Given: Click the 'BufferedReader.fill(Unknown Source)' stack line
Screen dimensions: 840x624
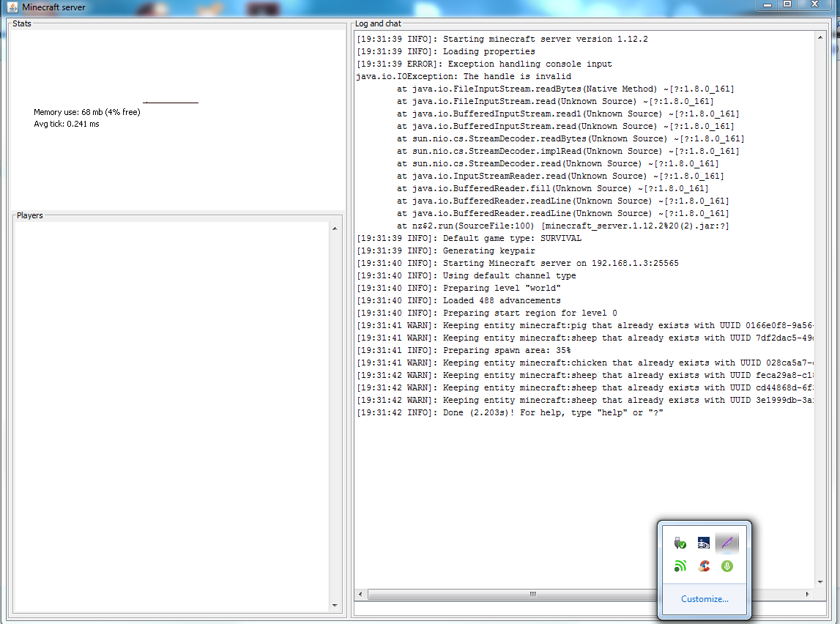Looking at the screenshot, I should coord(552,188).
